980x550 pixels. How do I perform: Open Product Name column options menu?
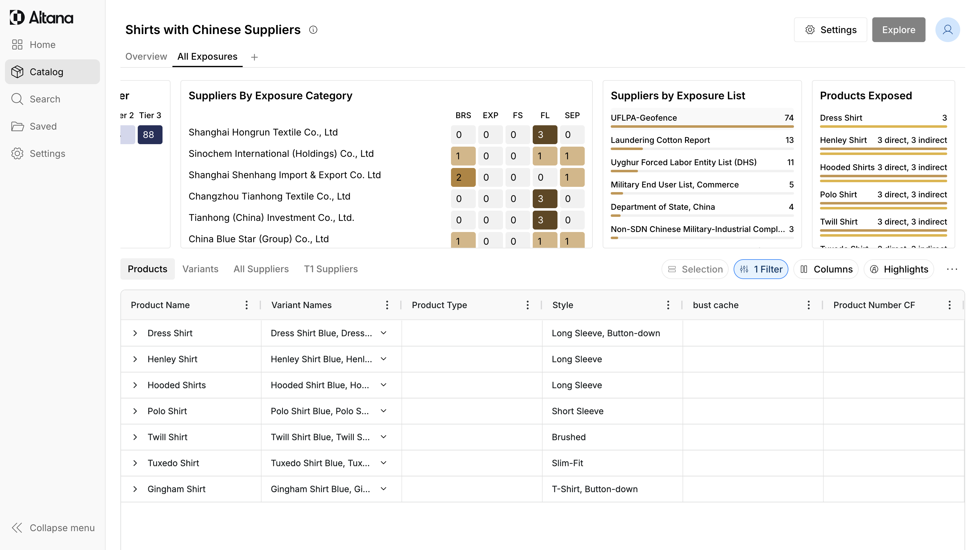(x=246, y=305)
